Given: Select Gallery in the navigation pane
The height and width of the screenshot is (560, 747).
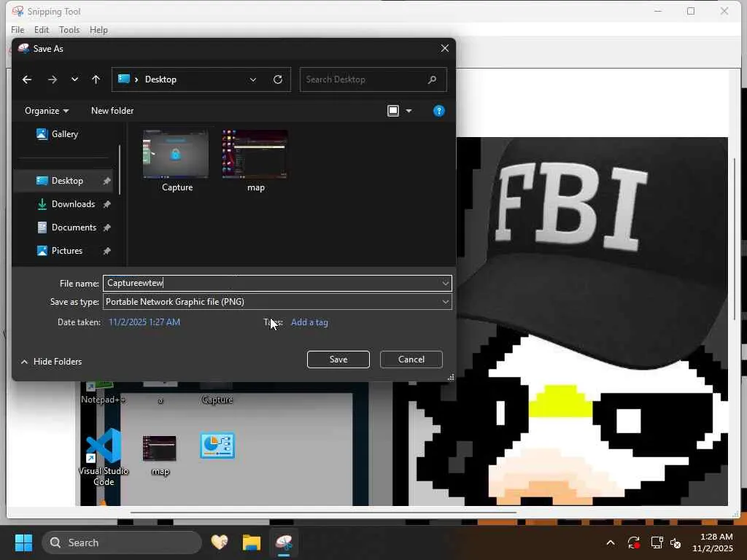Looking at the screenshot, I should click(x=64, y=134).
